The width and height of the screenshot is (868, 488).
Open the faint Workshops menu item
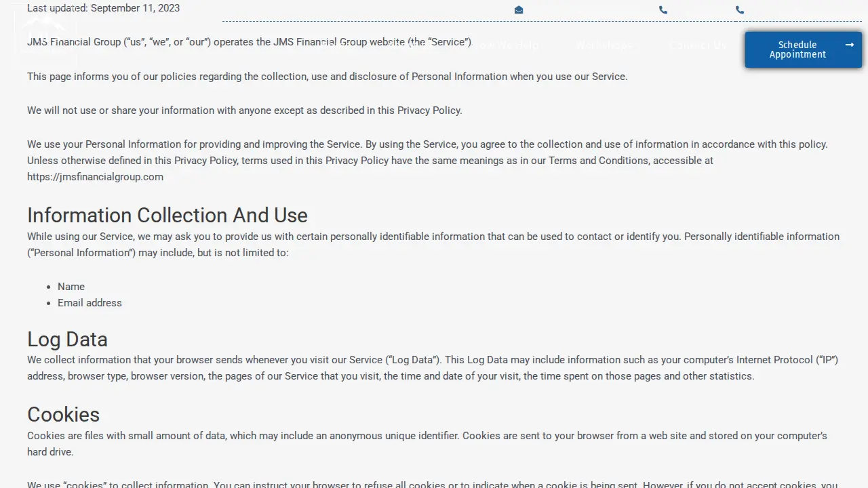(604, 45)
